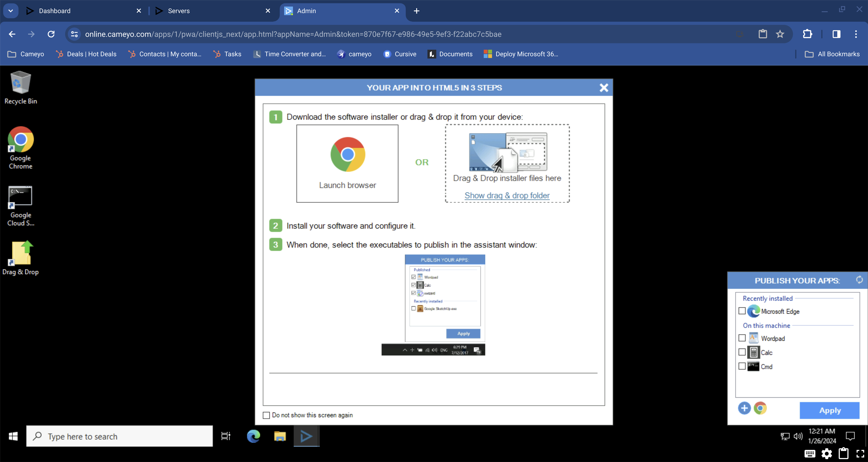Open File Explorer from the taskbar
Image resolution: width=868 pixels, height=462 pixels.
pyautogui.click(x=280, y=436)
